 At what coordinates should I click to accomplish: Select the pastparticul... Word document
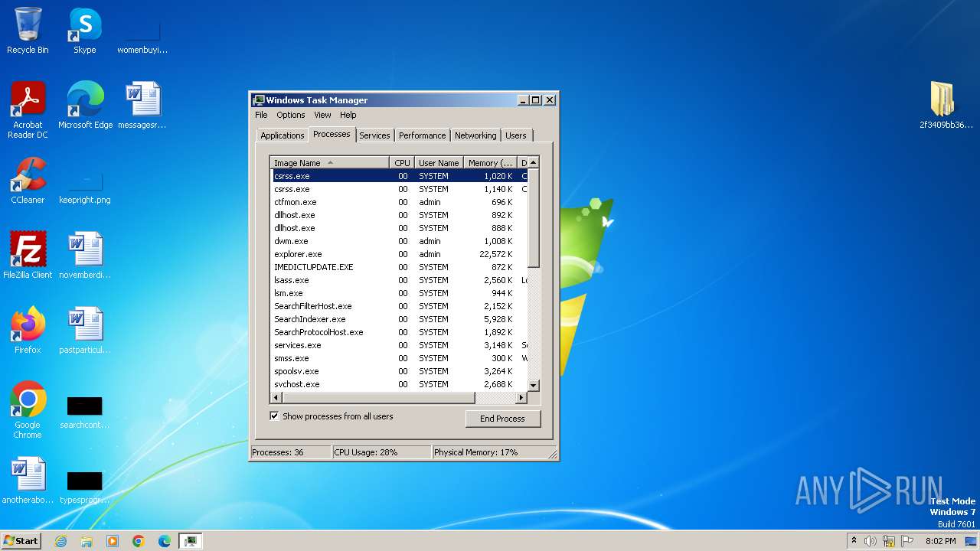(x=85, y=330)
